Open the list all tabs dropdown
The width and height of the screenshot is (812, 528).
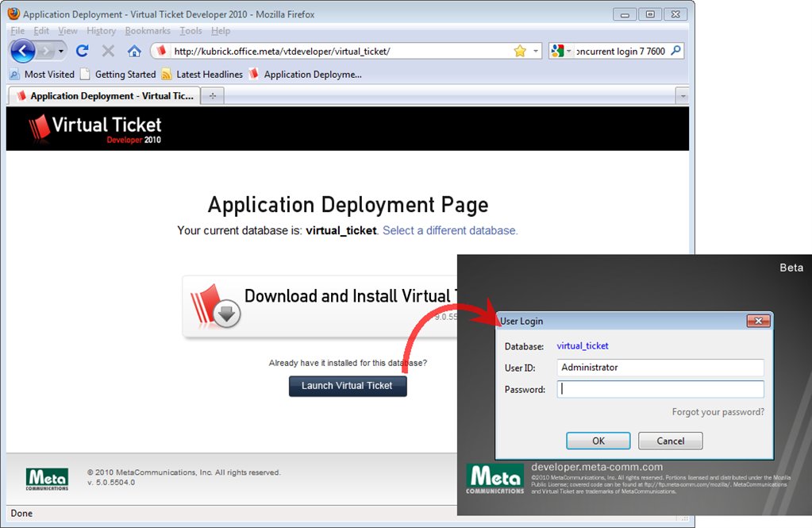tap(683, 96)
